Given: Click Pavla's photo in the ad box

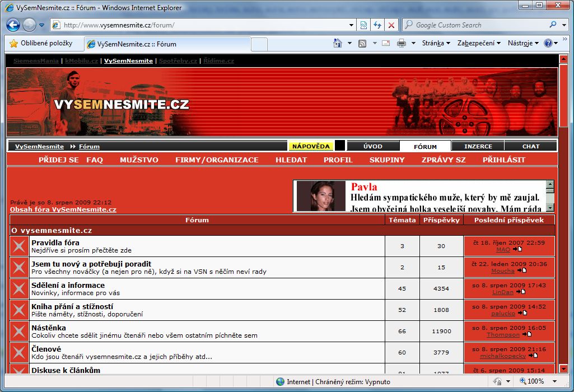Looking at the screenshot, I should 321,196.
